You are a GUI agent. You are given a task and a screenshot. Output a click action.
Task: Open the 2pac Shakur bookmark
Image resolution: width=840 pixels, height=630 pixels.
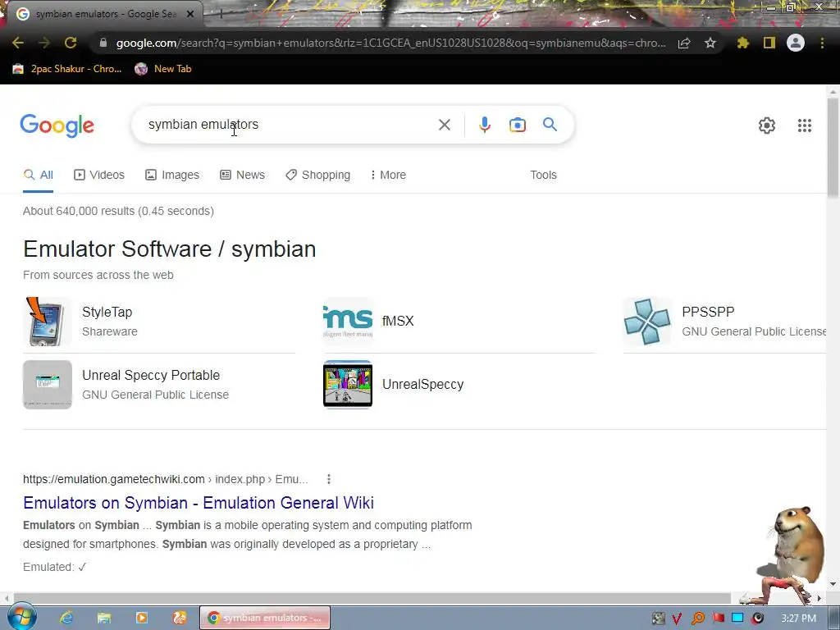[x=67, y=69]
